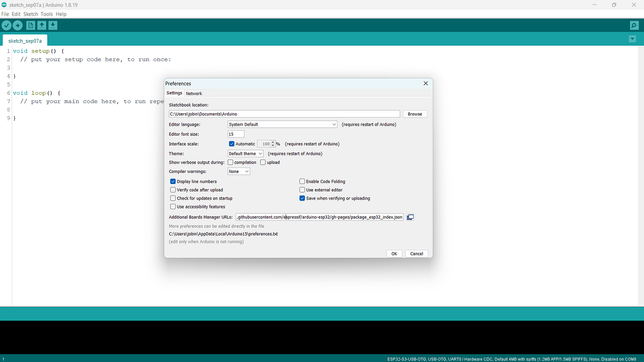This screenshot has height=362, width=644.
Task: Click the Browse button for sketchbook location
Action: (x=414, y=114)
